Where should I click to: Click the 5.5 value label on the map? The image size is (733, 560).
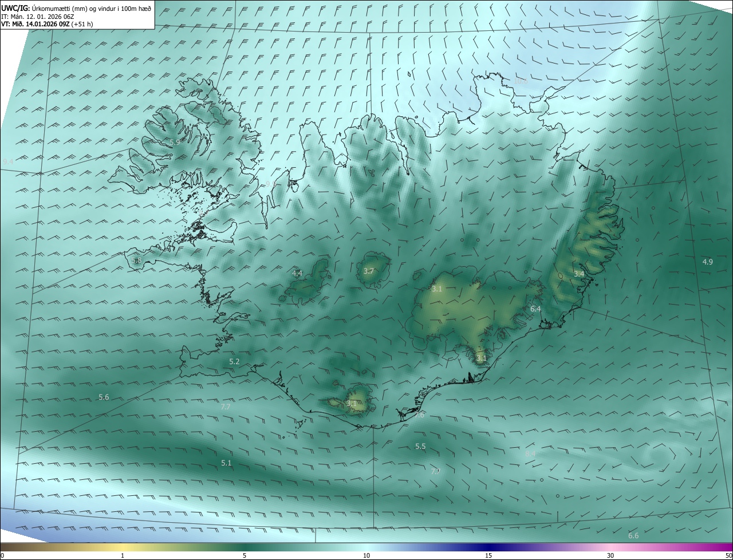(x=420, y=447)
